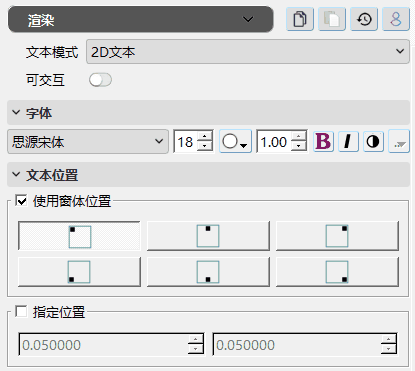Select the top-right window position button
This screenshot has width=415, height=371.
337,236
